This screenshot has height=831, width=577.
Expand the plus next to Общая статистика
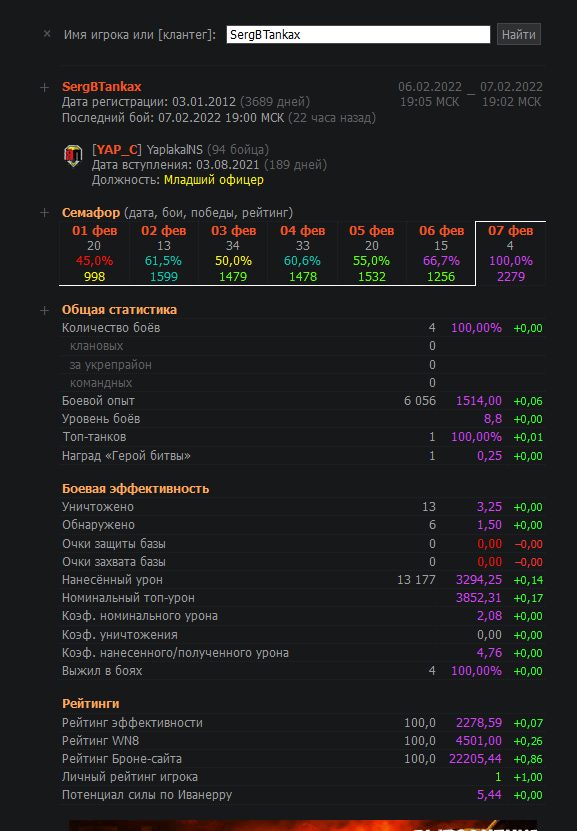tap(45, 311)
